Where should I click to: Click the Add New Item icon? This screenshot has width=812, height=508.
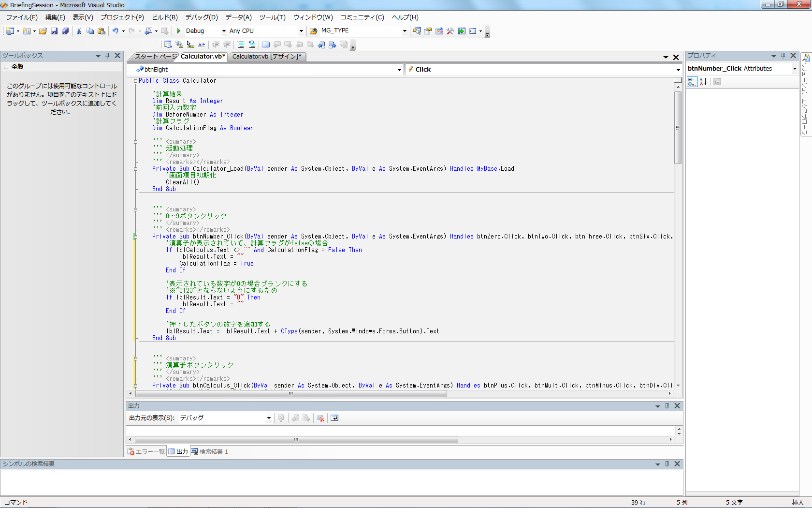pos(27,31)
